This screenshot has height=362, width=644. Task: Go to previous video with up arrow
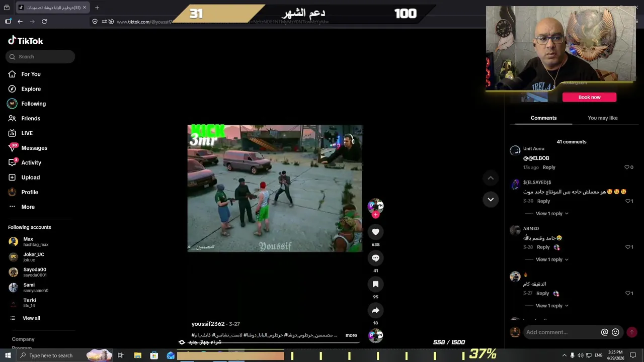click(491, 178)
